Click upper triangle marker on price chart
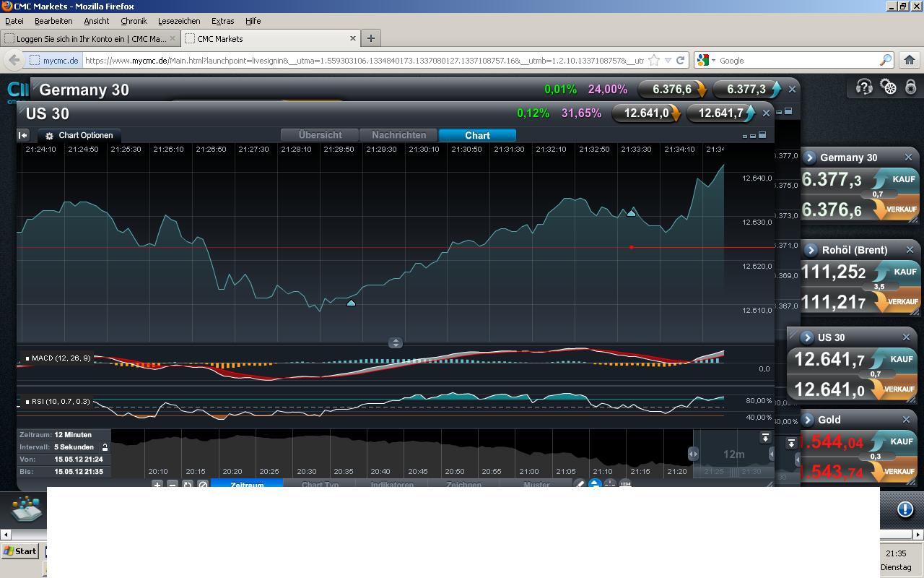 [632, 212]
